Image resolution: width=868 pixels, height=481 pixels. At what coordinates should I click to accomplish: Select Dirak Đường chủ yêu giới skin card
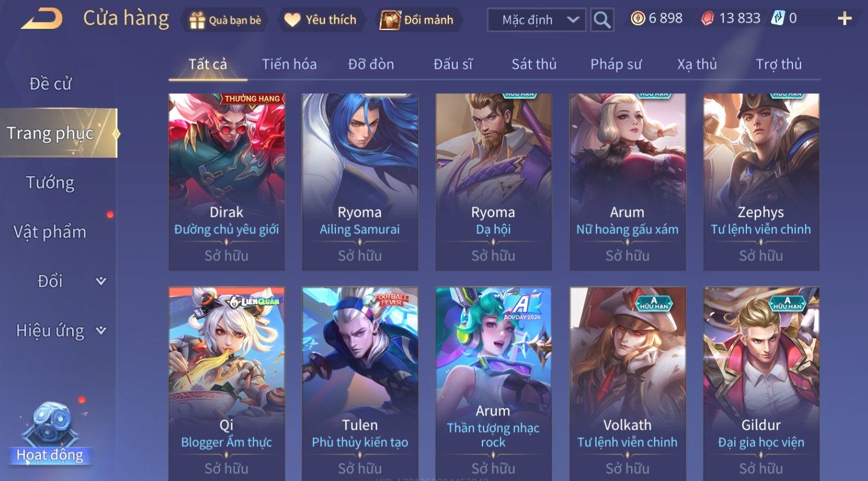click(x=227, y=182)
